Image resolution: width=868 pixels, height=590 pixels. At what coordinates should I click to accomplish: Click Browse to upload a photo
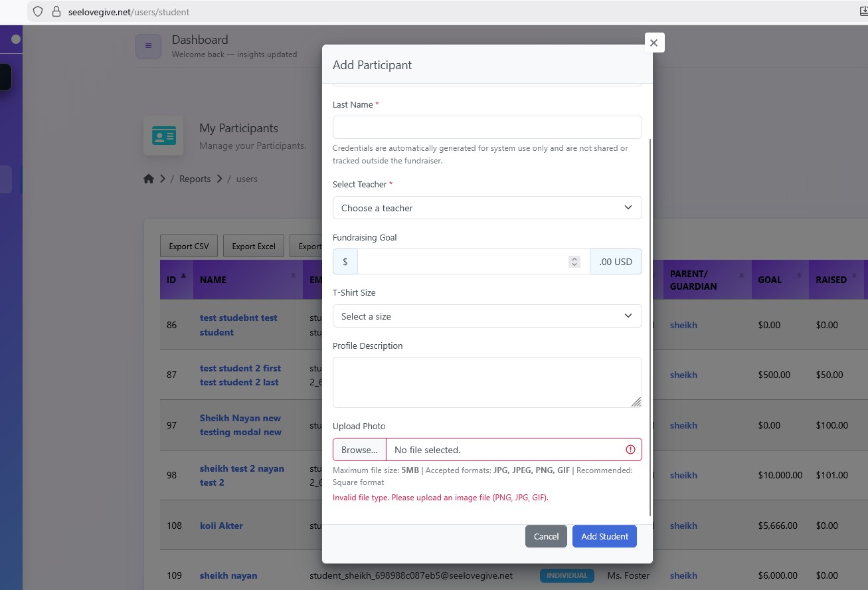click(359, 450)
